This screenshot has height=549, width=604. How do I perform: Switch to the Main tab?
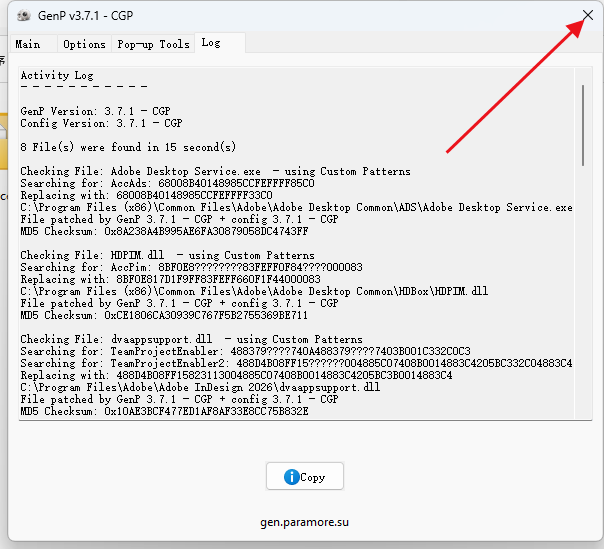click(x=32, y=44)
